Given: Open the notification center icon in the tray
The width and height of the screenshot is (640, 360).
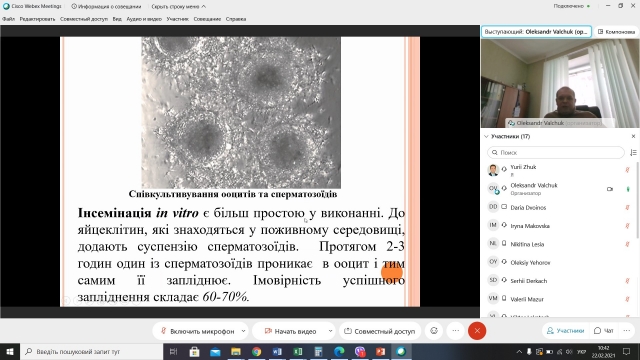Looking at the screenshot, I should point(627,351).
